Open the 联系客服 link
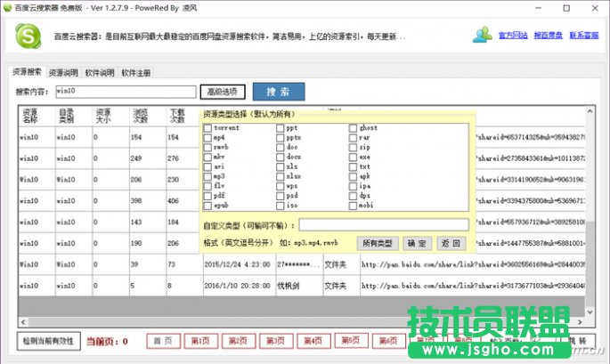610x364 pixels. 584,36
